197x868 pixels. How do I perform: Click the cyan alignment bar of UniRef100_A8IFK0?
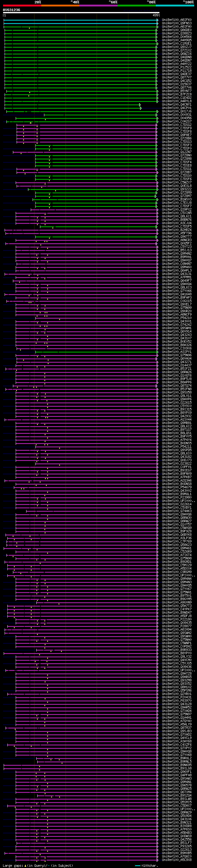(81, 20)
